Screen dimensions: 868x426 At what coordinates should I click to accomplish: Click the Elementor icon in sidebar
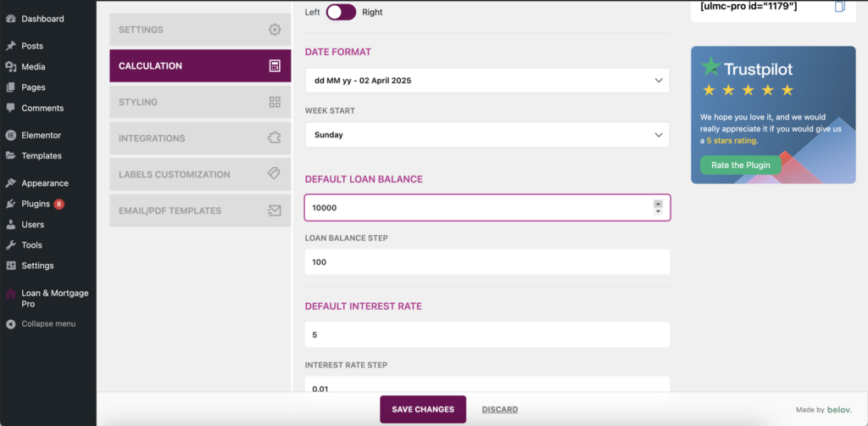pos(10,135)
